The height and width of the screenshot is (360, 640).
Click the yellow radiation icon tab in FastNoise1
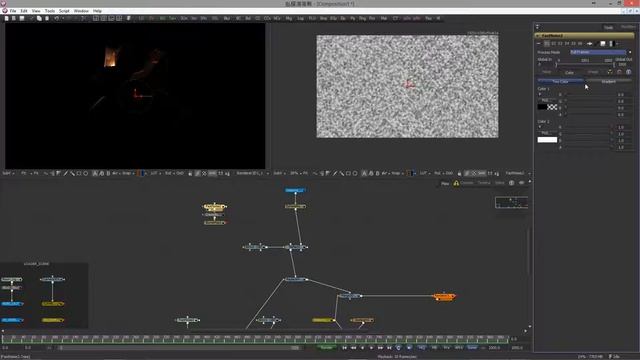click(x=610, y=72)
